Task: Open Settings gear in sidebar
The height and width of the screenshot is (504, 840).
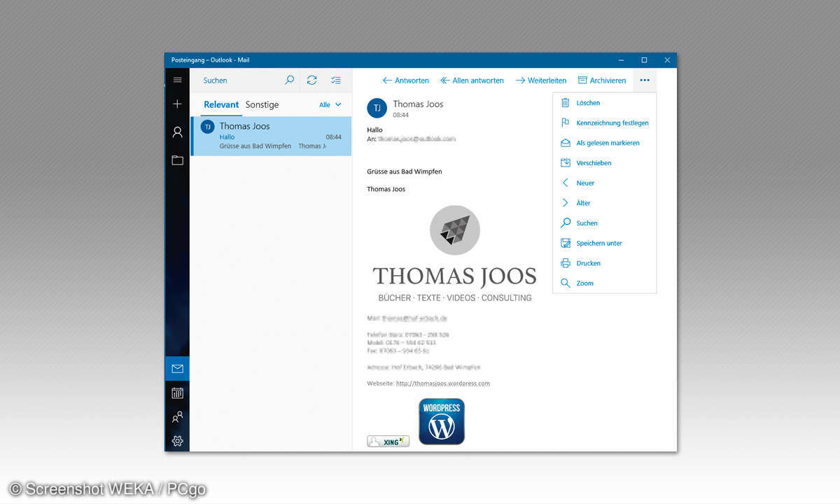Action: tap(177, 441)
